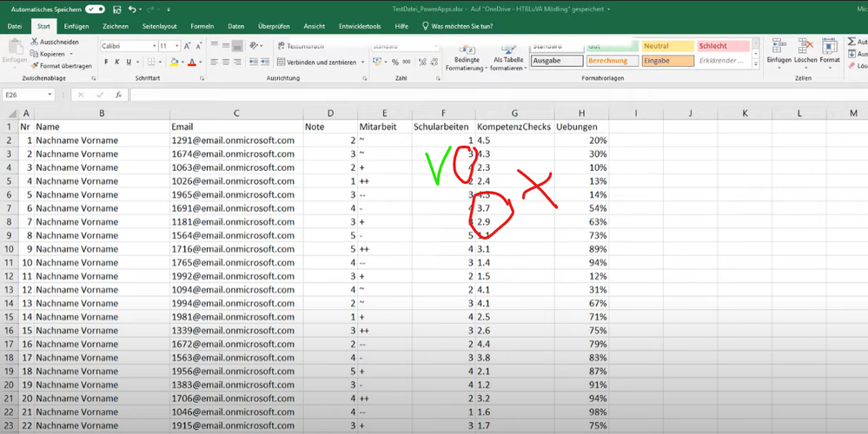Viewport: 868px width, 434px height.
Task: Apply percent number format
Action: (395, 62)
